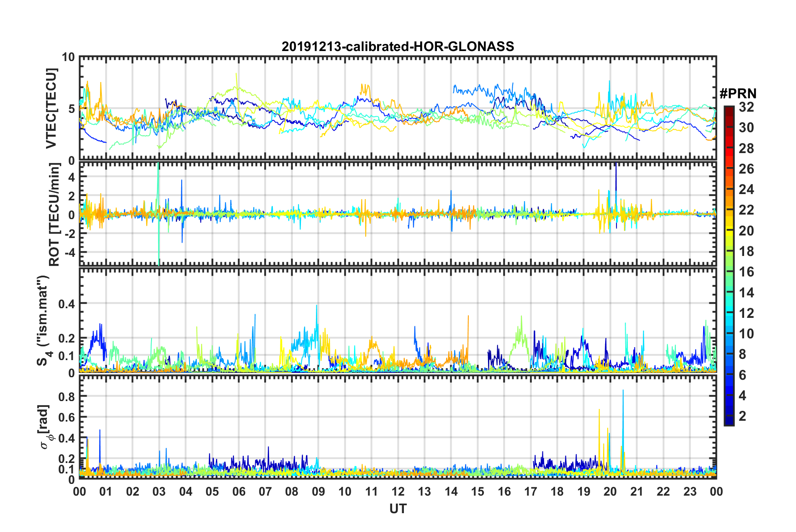
Task: Click colorbar tick label 16
Action: click(x=746, y=272)
